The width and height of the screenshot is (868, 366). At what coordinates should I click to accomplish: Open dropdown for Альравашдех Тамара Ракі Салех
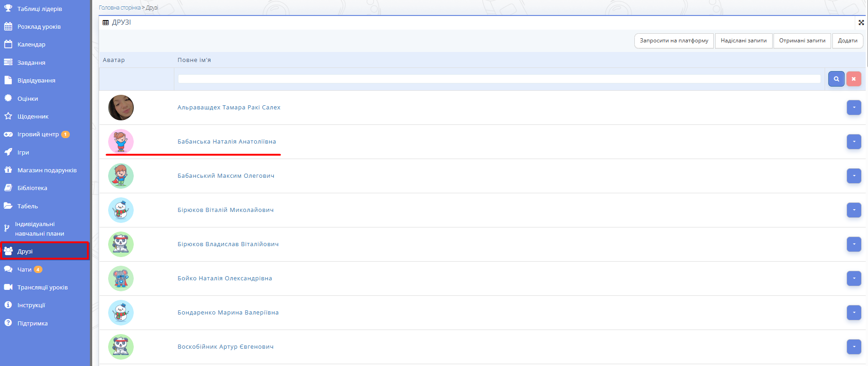click(853, 108)
